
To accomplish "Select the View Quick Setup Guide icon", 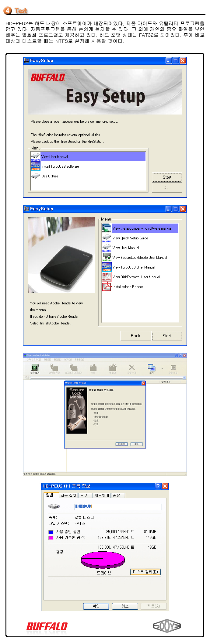I will pos(107,238).
